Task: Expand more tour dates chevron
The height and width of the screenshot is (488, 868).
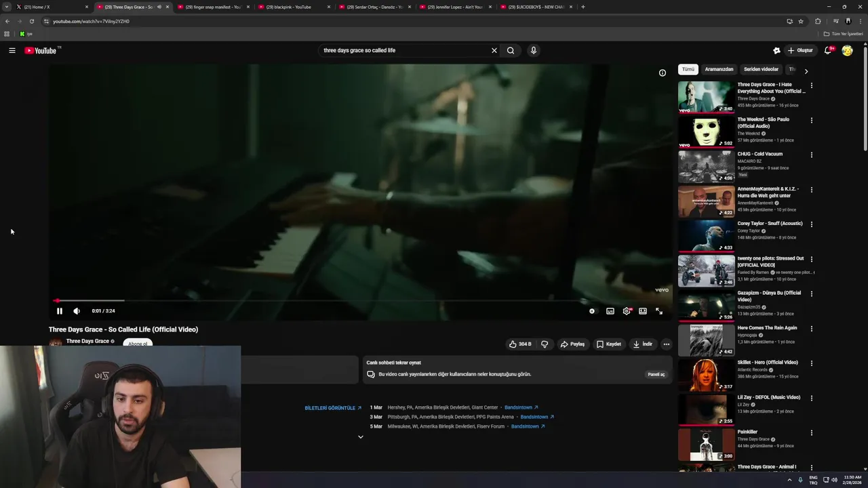Action: [x=361, y=437]
